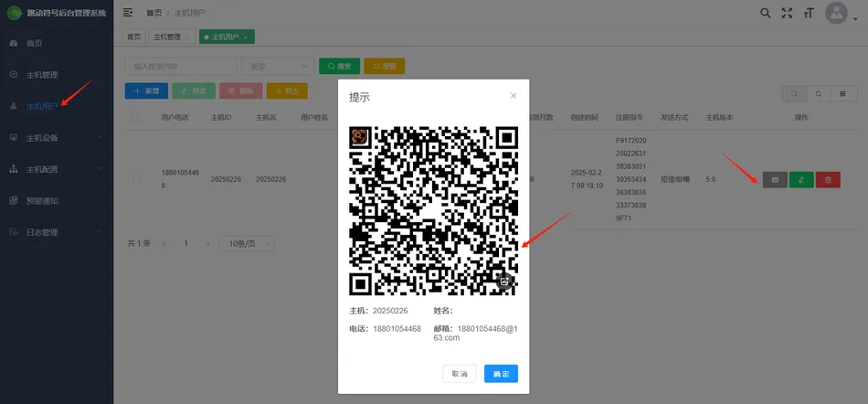
Task: Switch to the 主机管理 tab
Action: point(171,37)
